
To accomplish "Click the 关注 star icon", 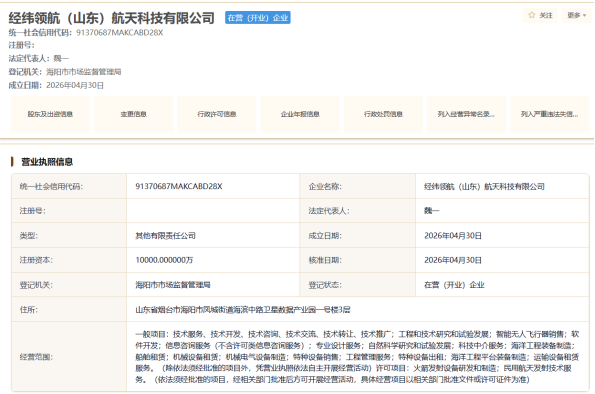I will tap(532, 15).
